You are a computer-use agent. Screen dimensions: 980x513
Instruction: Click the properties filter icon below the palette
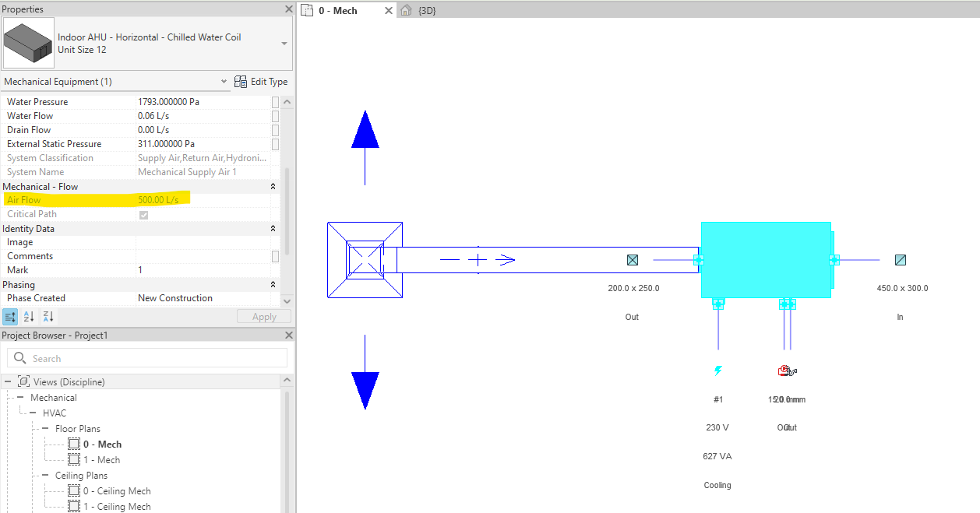10,316
